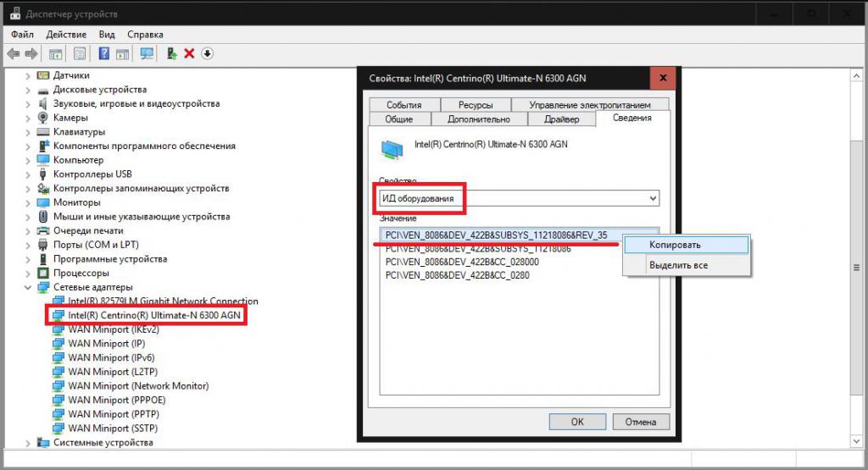Image resolution: width=868 pixels, height=470 pixels.
Task: Click the device tree vertical scrollbar thumb
Action: click(x=856, y=268)
